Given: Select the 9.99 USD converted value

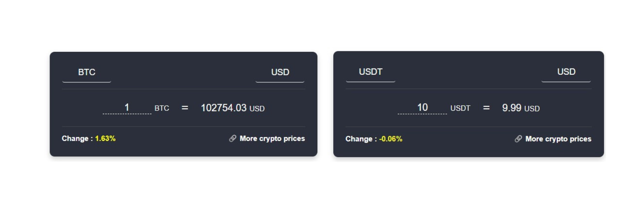Looking at the screenshot, I should pyautogui.click(x=521, y=108).
